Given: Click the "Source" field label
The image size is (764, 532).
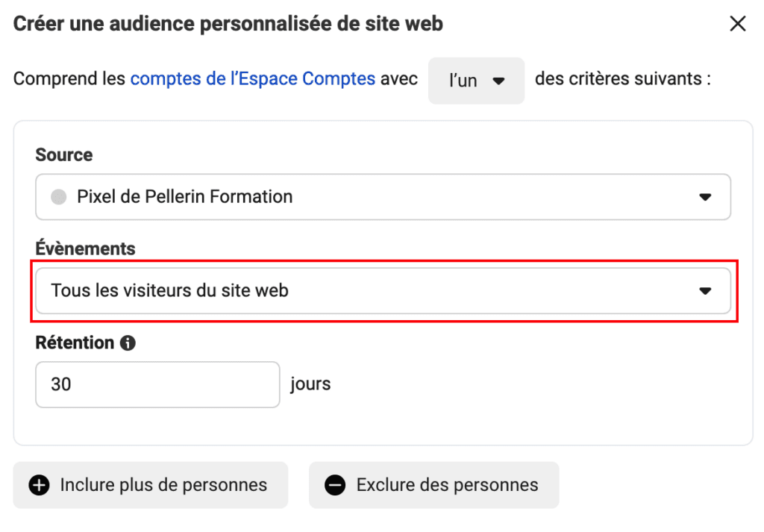Looking at the screenshot, I should click(64, 155).
